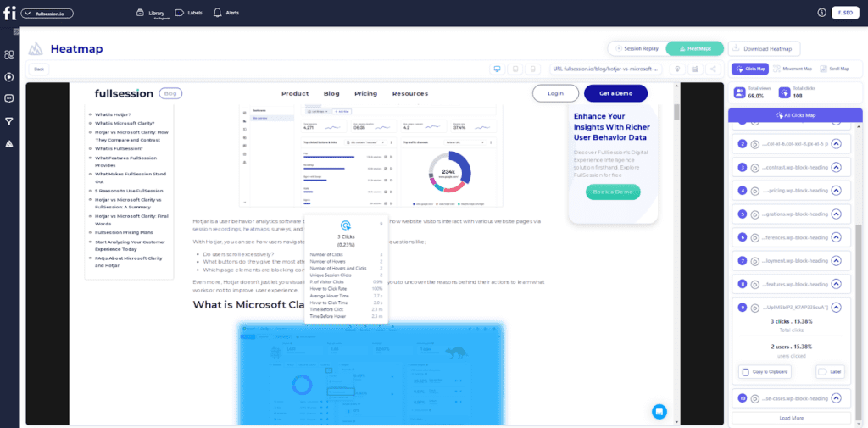Open the Alerts bell icon

pos(218,13)
